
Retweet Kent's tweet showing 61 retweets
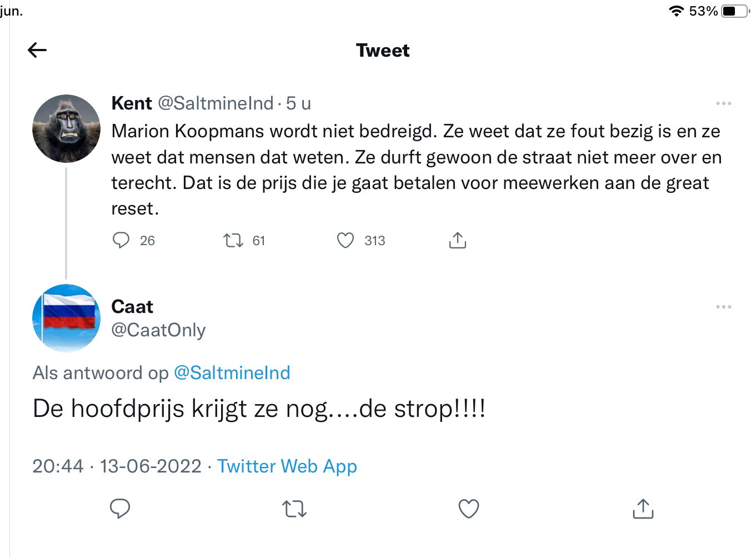tap(233, 240)
